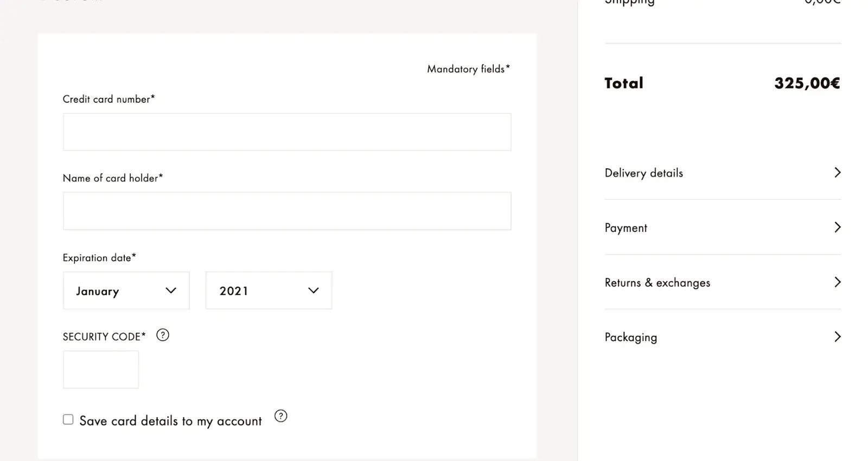Click the 'Credit card number' field label
Viewport: 868px width, 461px height.
[x=108, y=99]
